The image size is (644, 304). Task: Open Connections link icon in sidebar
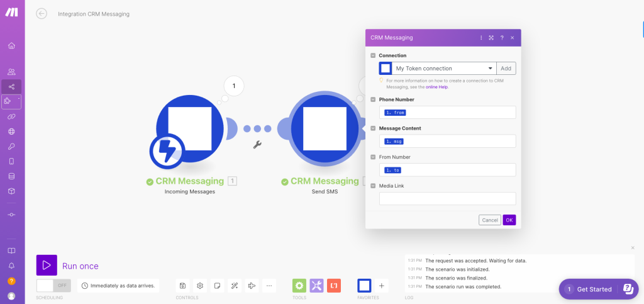pos(11,116)
